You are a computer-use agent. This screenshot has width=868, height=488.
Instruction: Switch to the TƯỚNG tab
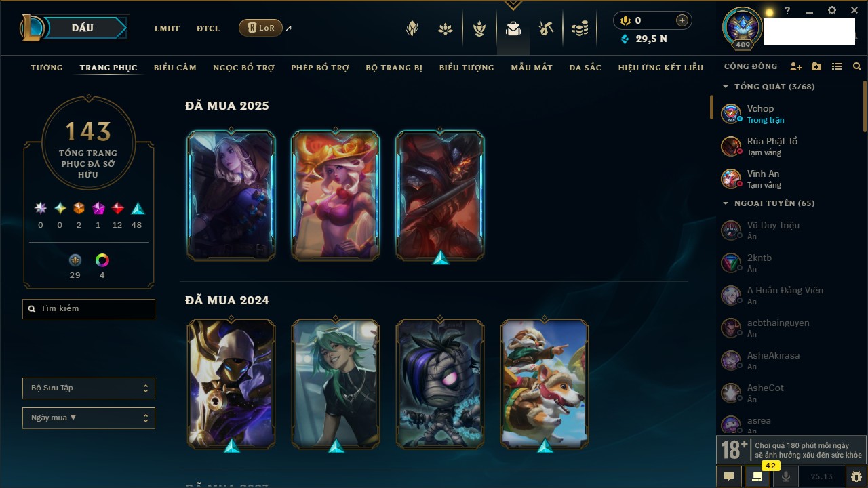(x=47, y=68)
